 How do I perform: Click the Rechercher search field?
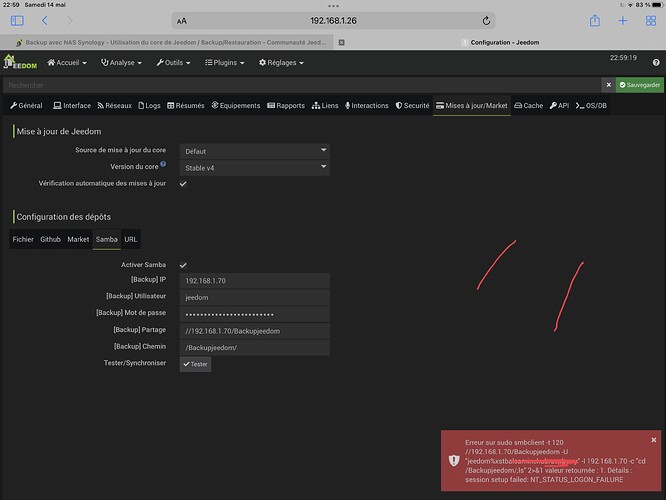pyautogui.click(x=302, y=85)
